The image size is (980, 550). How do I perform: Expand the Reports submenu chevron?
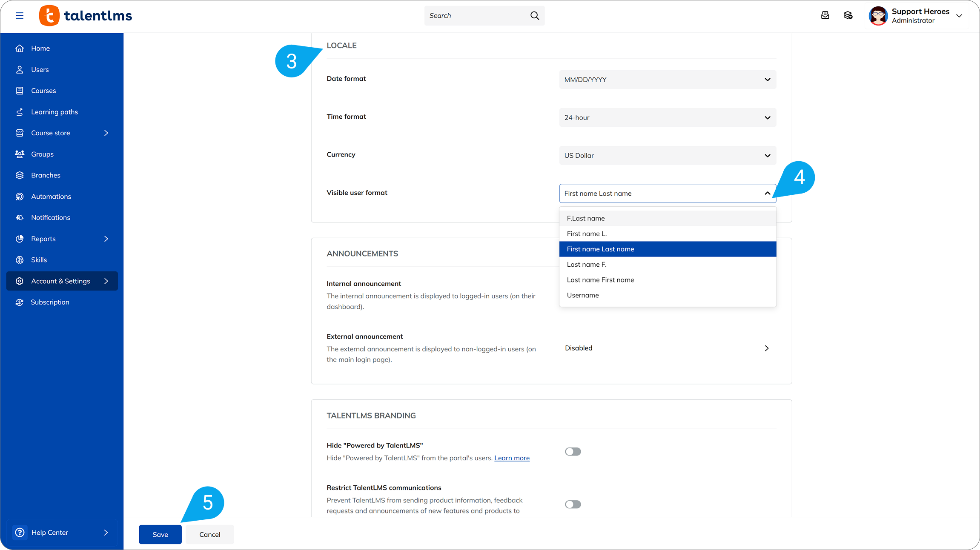(x=106, y=239)
